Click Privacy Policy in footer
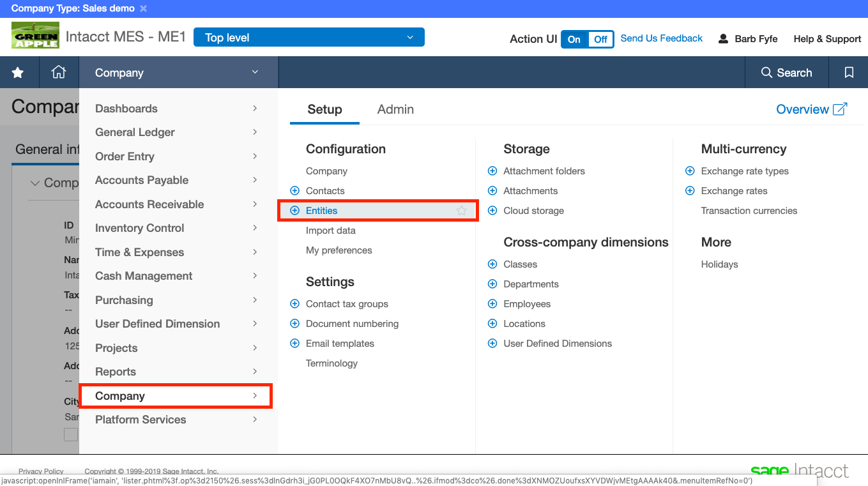Screen dimensions: 868x486 [41, 472]
